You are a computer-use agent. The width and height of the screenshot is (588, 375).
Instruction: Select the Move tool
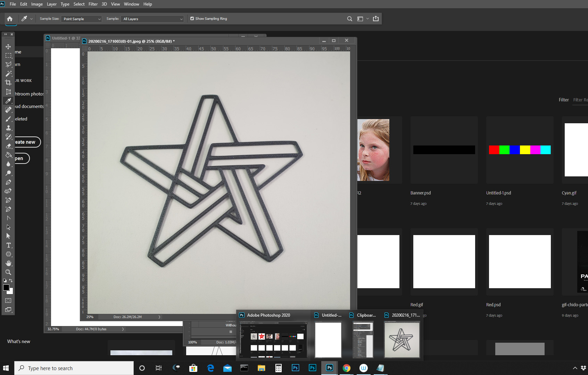coord(8,47)
